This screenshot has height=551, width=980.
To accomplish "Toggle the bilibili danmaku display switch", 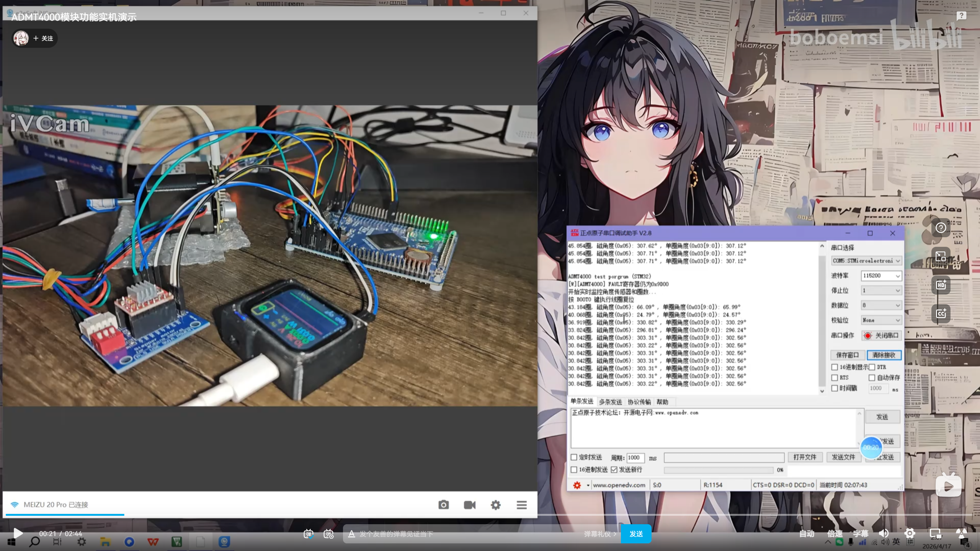I will (309, 534).
